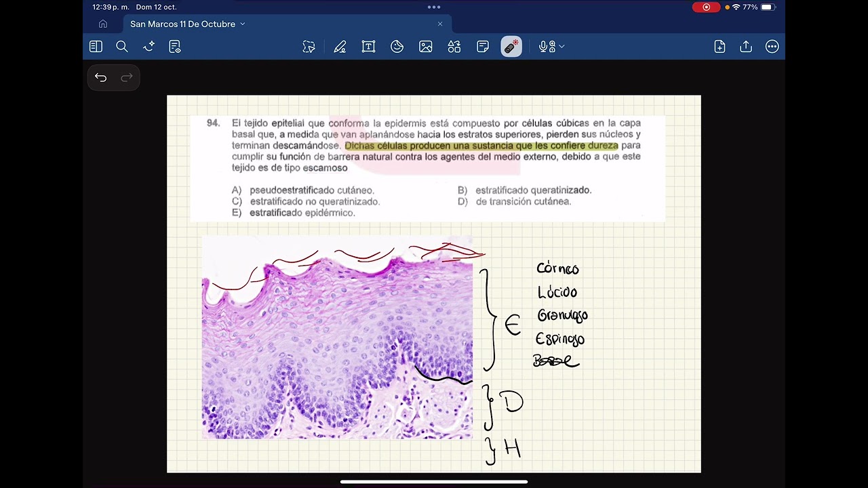Insert an image with the photo tool
The width and height of the screenshot is (868, 488).
point(426,47)
